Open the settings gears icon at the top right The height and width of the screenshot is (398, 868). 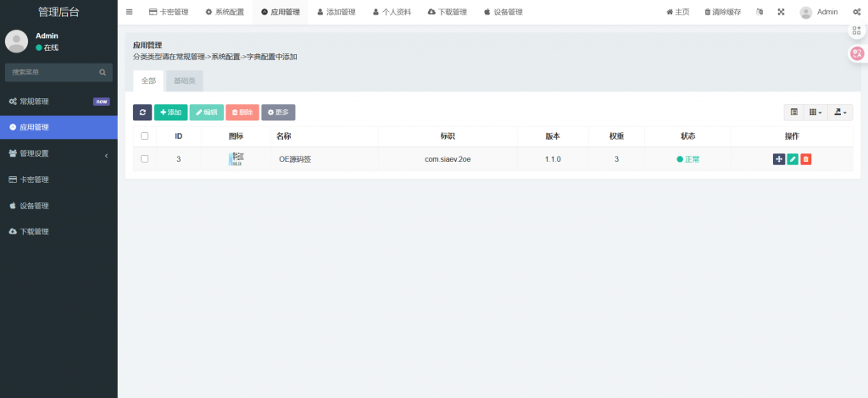coord(855,13)
